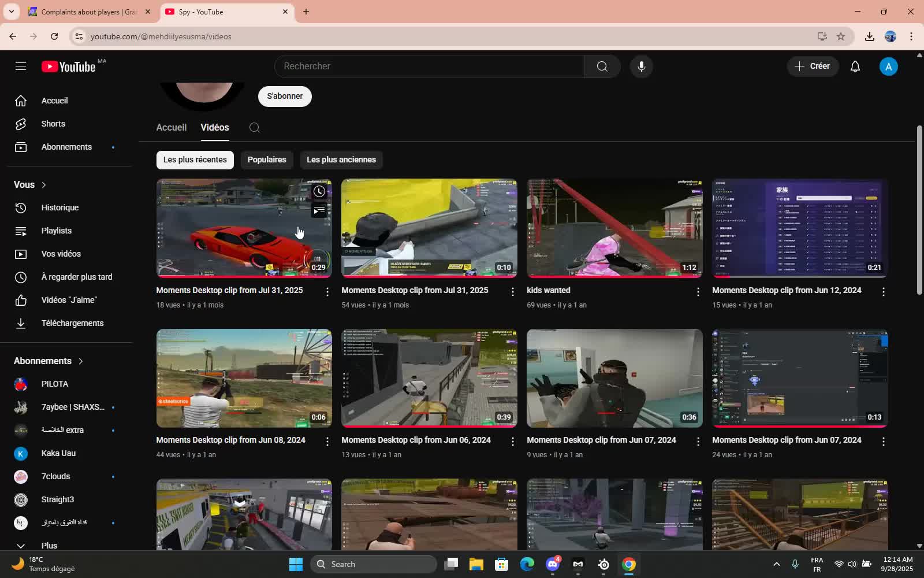Play the kids wanted video thumbnail

click(x=614, y=228)
